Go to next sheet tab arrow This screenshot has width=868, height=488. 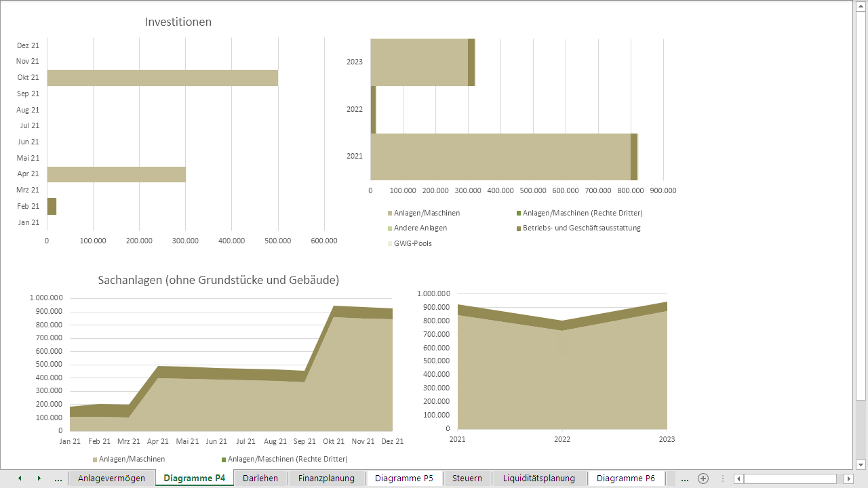pyautogui.click(x=39, y=478)
